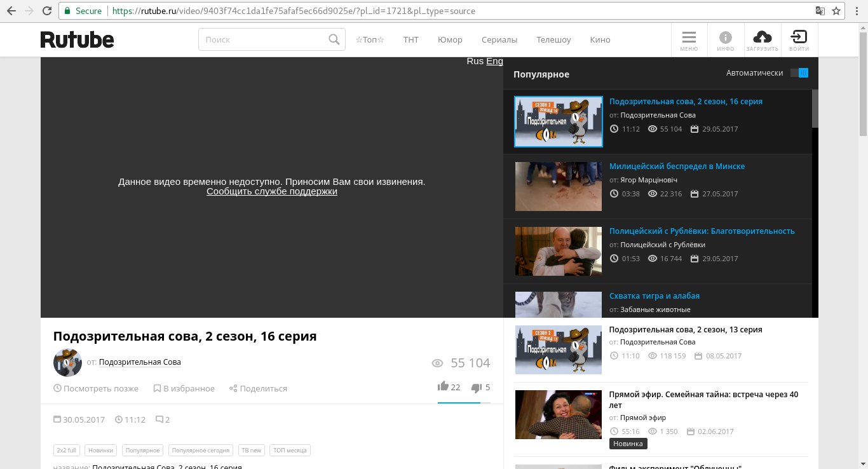Image resolution: width=868 pixels, height=469 pixels.
Task: Go back with browser back arrow
Action: pyautogui.click(x=11, y=11)
